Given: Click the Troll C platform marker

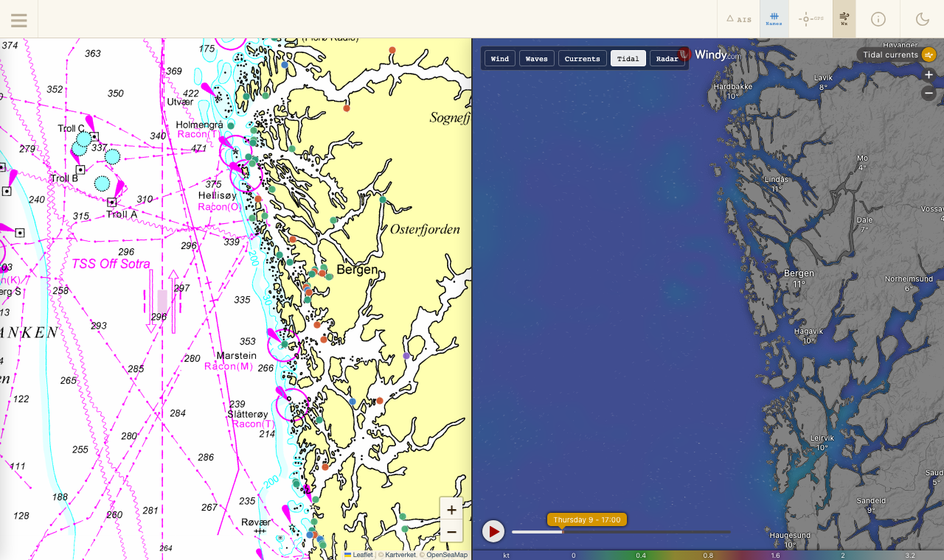Looking at the screenshot, I should (x=94, y=136).
